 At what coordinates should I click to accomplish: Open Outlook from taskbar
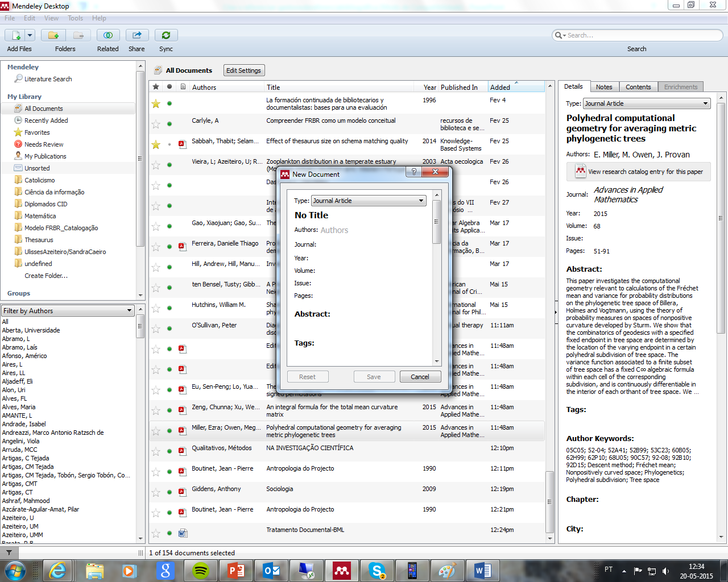coord(271,571)
